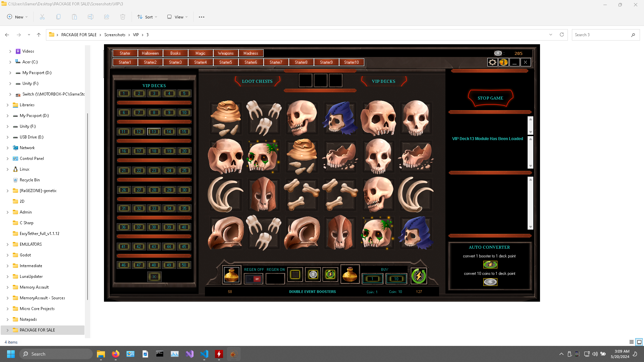Click the message log scrollbar down arrow
This screenshot has width=644, height=362.
tap(530, 166)
